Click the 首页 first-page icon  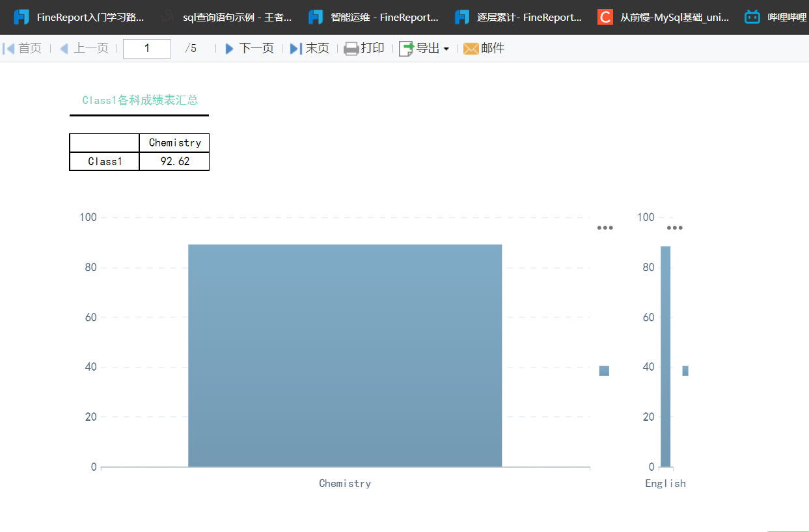pos(8,48)
